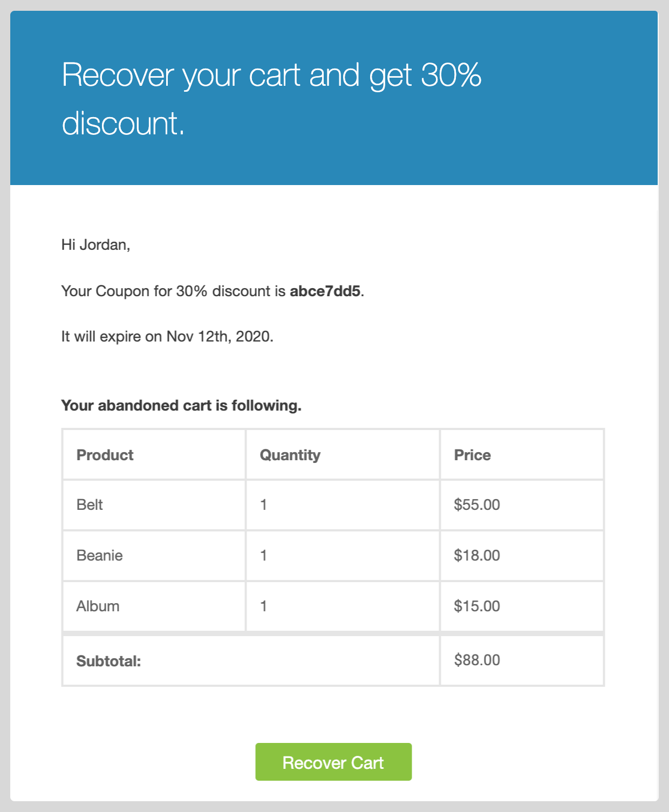Image resolution: width=669 pixels, height=812 pixels.
Task: Select the Album product row
Action: point(98,606)
